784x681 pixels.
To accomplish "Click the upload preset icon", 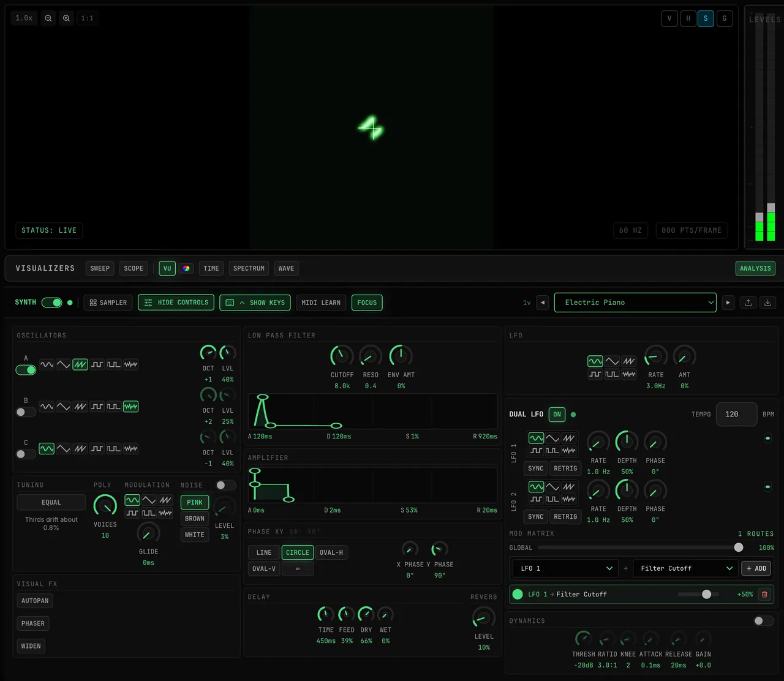I will click(748, 303).
